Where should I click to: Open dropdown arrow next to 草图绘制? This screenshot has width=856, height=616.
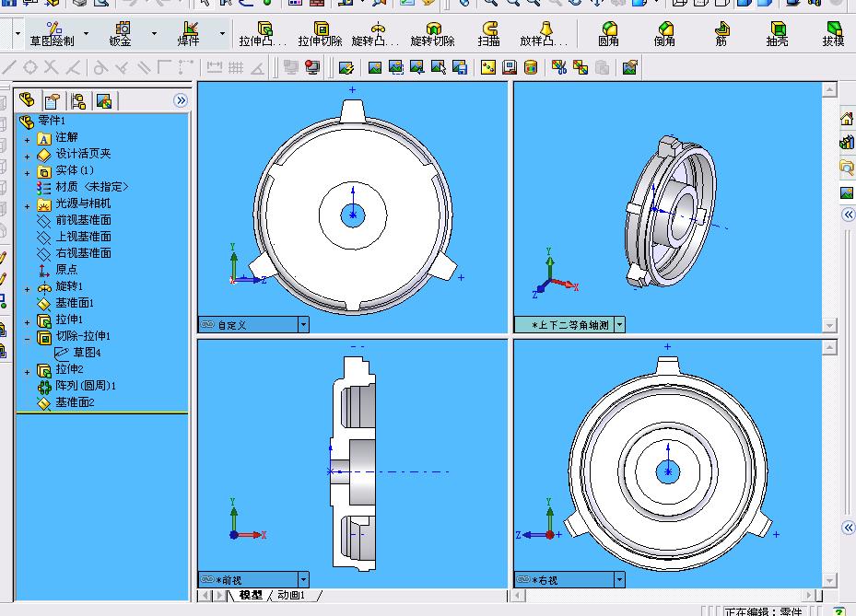(x=86, y=33)
